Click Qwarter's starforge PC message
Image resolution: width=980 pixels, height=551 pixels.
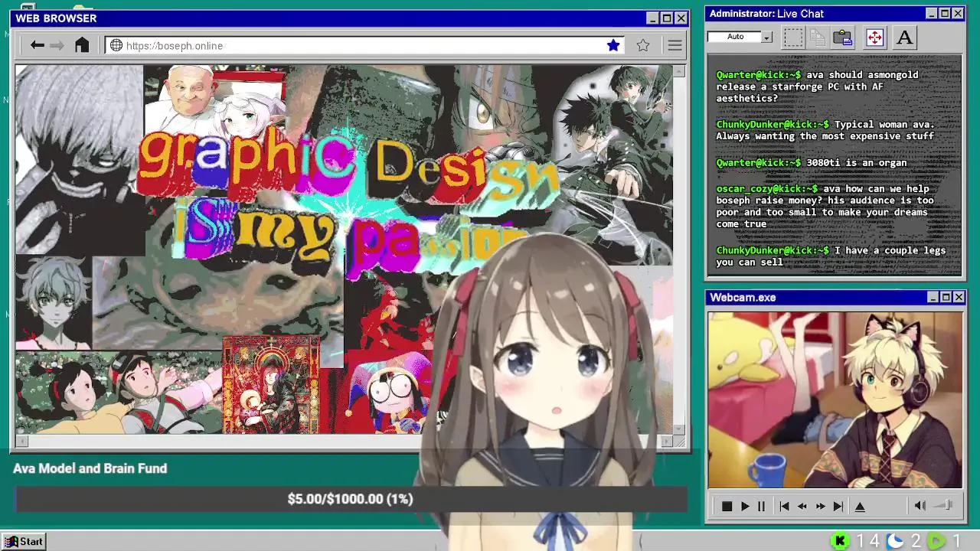coord(817,86)
